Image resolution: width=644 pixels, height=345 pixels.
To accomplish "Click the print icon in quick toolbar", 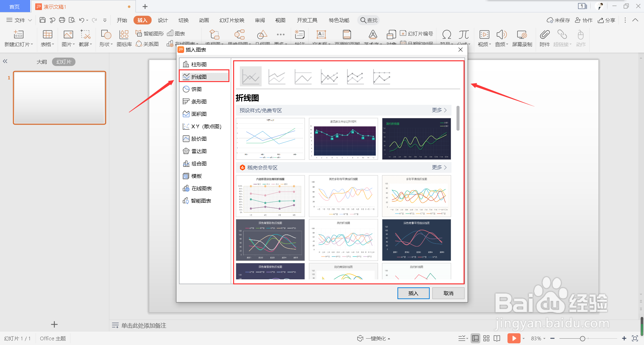I will 62,20.
